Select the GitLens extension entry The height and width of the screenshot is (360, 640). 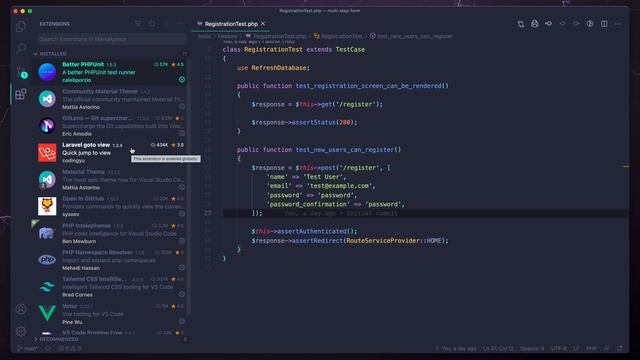click(110, 126)
